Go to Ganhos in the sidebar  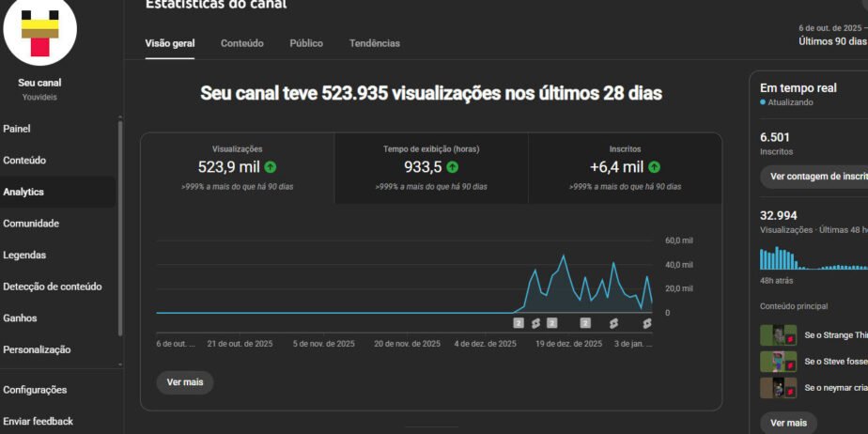pos(20,318)
